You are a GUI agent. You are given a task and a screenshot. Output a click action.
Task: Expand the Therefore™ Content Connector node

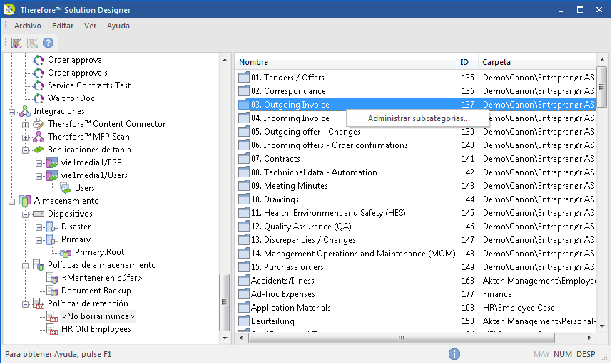coord(26,125)
